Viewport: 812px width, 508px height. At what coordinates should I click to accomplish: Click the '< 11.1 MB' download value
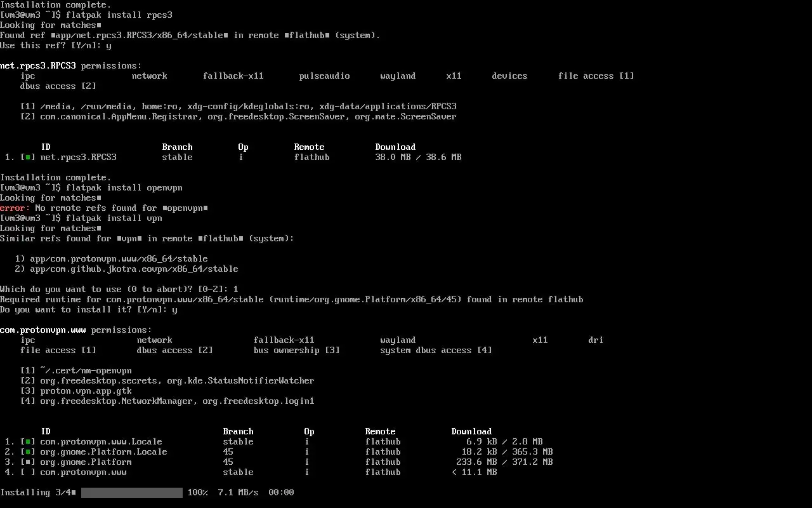[x=475, y=472]
